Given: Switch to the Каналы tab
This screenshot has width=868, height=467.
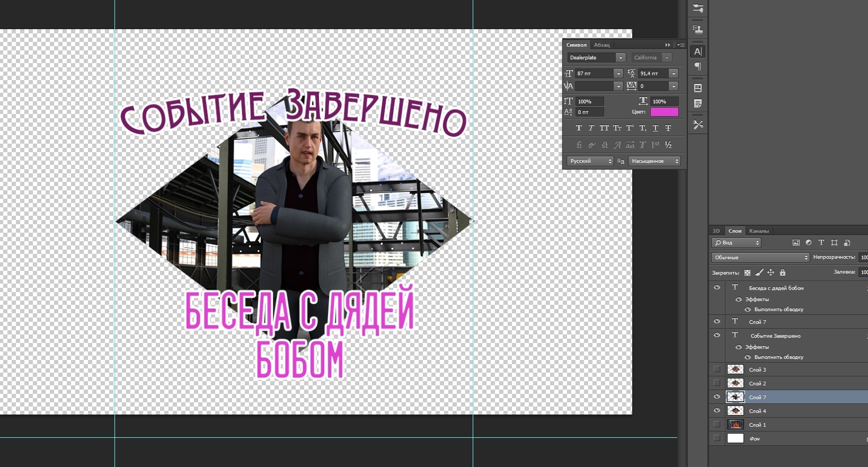Looking at the screenshot, I should 759,231.
